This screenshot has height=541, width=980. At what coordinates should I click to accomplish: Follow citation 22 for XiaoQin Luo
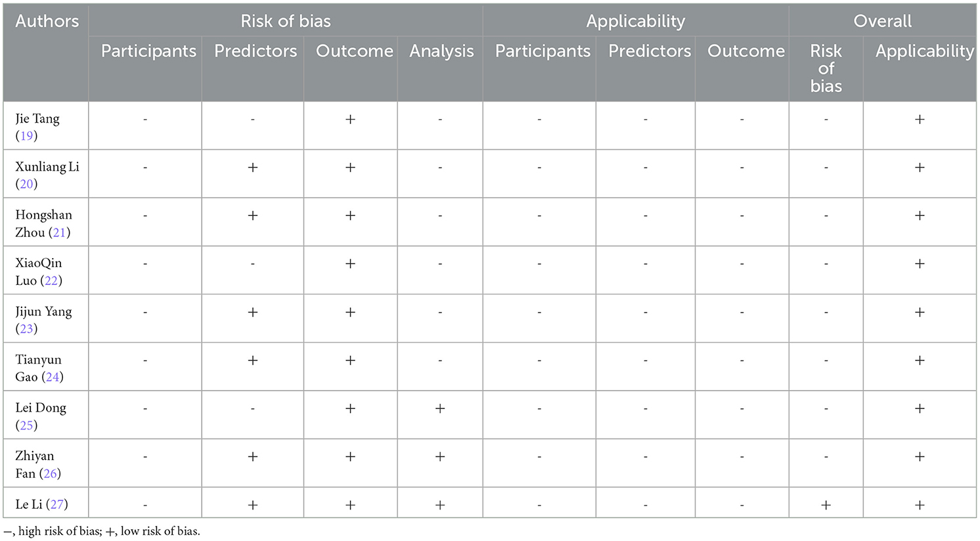click(x=51, y=280)
